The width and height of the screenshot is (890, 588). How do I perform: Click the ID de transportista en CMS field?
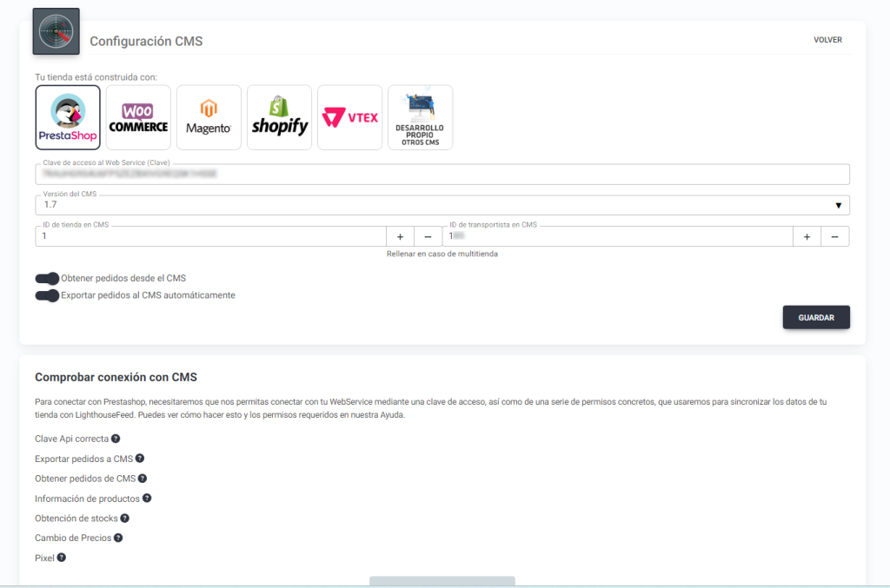pyautogui.click(x=618, y=236)
